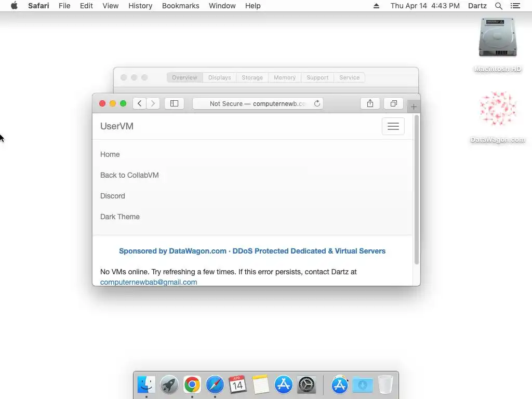Click the eject icon in menu bar
The width and height of the screenshot is (532, 399).
(x=376, y=6)
